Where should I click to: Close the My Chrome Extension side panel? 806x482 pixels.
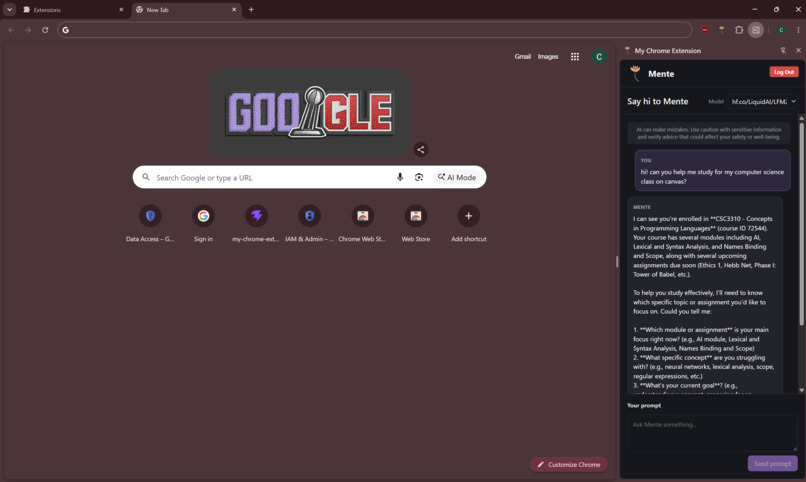point(798,50)
